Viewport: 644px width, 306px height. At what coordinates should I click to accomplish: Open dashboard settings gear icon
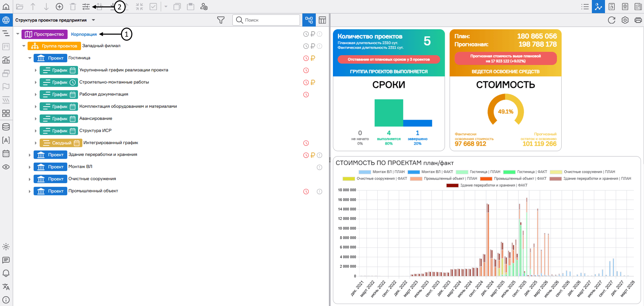click(x=625, y=20)
